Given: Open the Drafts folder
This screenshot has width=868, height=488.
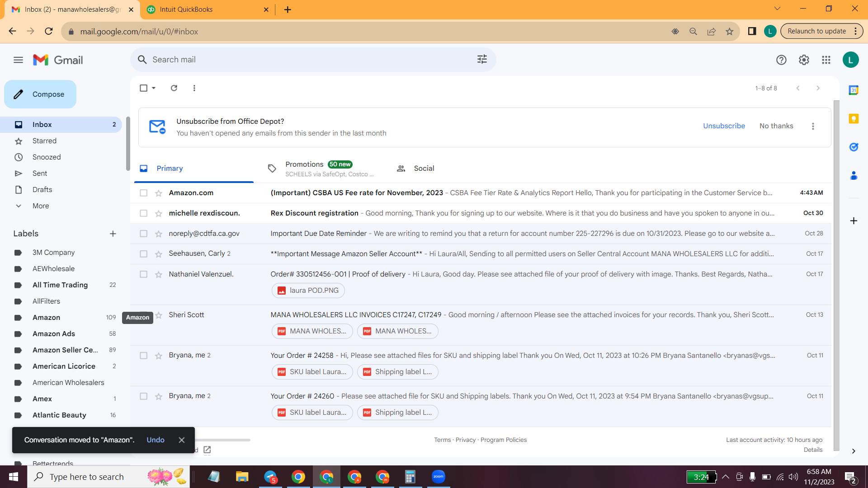Looking at the screenshot, I should [x=61, y=190].
